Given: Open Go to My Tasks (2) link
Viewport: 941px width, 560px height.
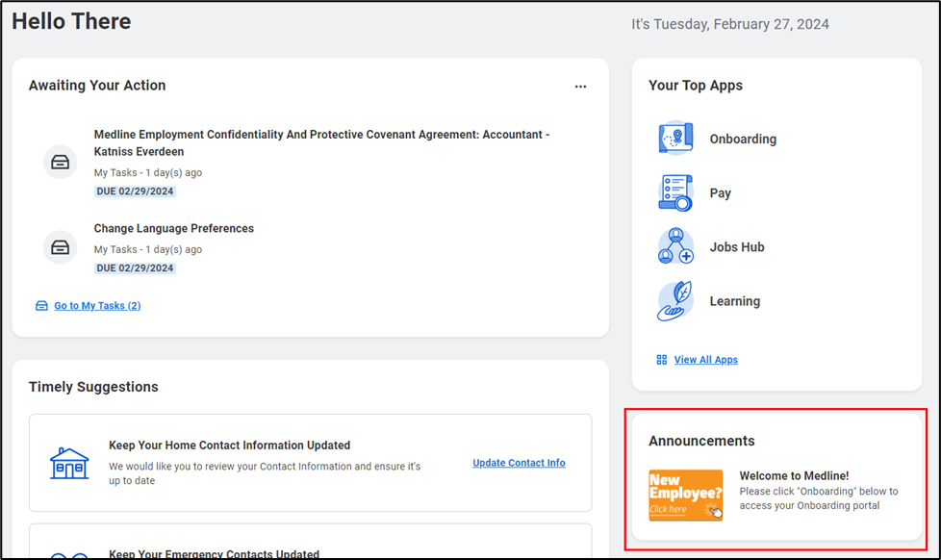Looking at the screenshot, I should coord(96,306).
